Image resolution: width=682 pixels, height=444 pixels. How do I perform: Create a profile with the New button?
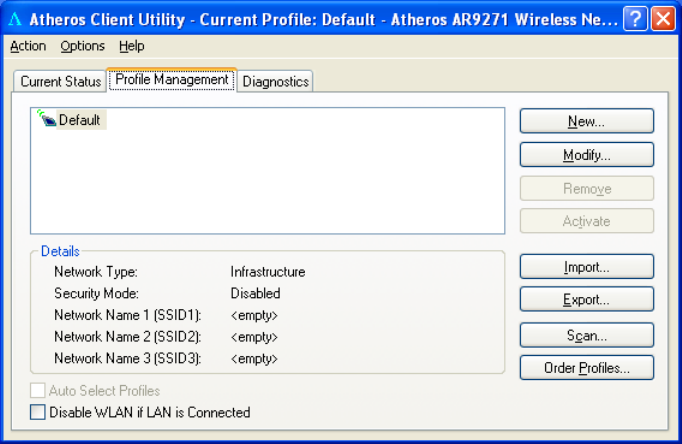click(x=587, y=121)
